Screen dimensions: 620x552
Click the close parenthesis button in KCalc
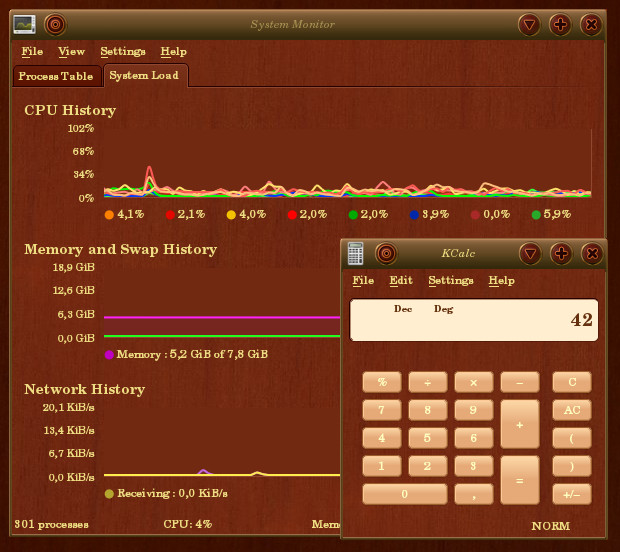[572, 466]
